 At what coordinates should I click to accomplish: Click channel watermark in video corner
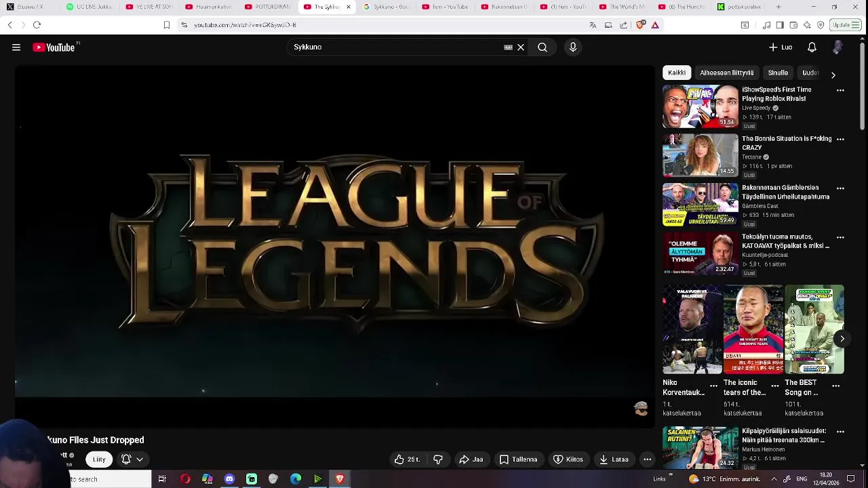coord(641,408)
